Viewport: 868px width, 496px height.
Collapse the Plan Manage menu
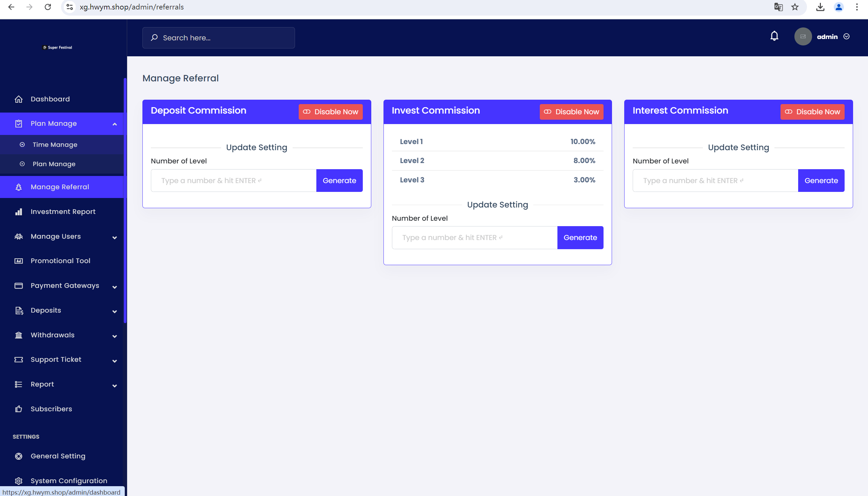click(115, 124)
